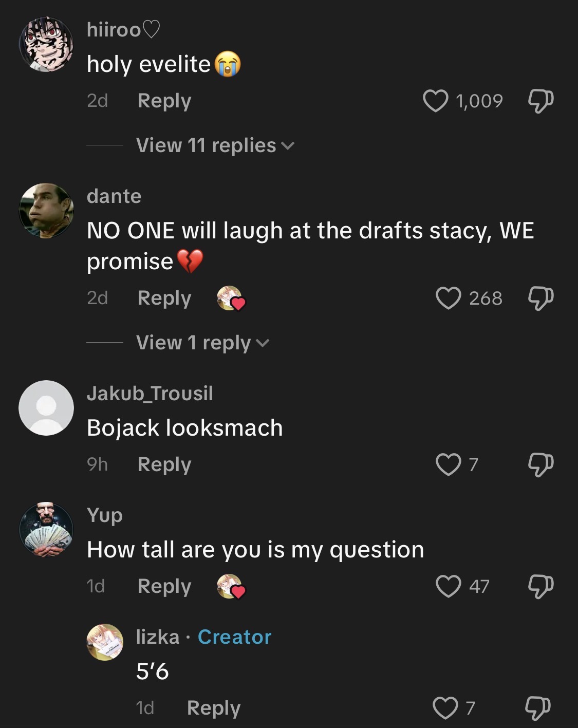Viewport: 578px width, 728px height.
Task: Open dante's profile avatar
Action: click(x=46, y=211)
